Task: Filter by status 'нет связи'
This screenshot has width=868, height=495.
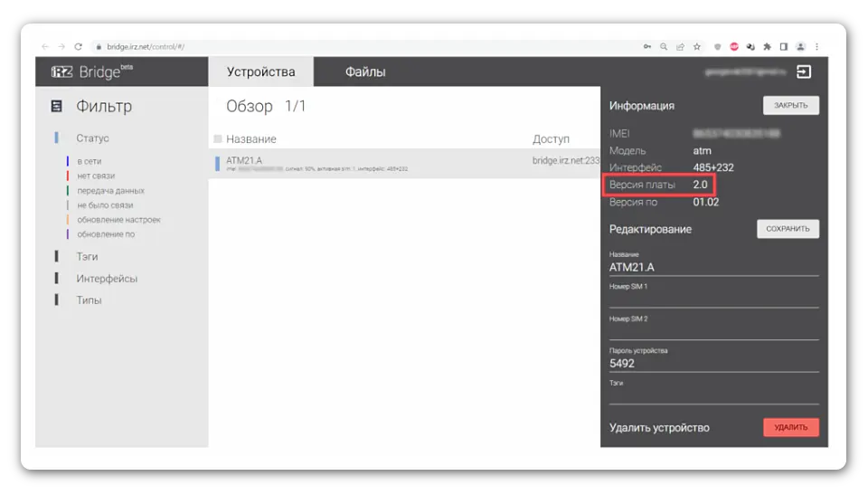Action: 96,176
